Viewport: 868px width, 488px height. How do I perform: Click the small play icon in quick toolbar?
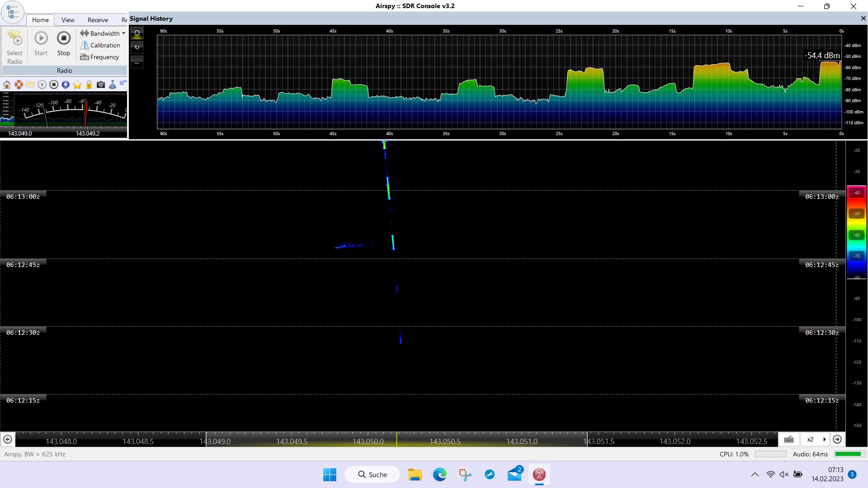point(42,84)
